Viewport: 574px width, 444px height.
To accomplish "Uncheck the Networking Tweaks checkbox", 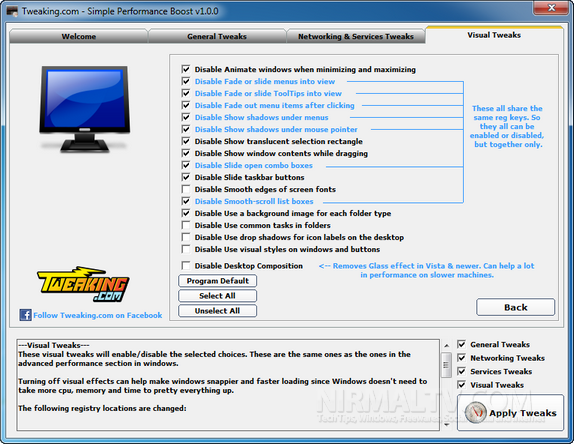I will [x=462, y=358].
